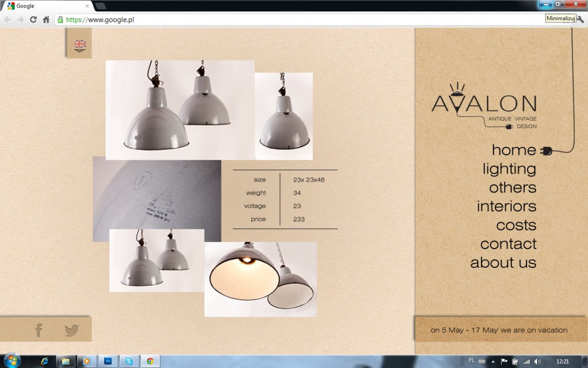Reload the page with the refresh icon

33,19
